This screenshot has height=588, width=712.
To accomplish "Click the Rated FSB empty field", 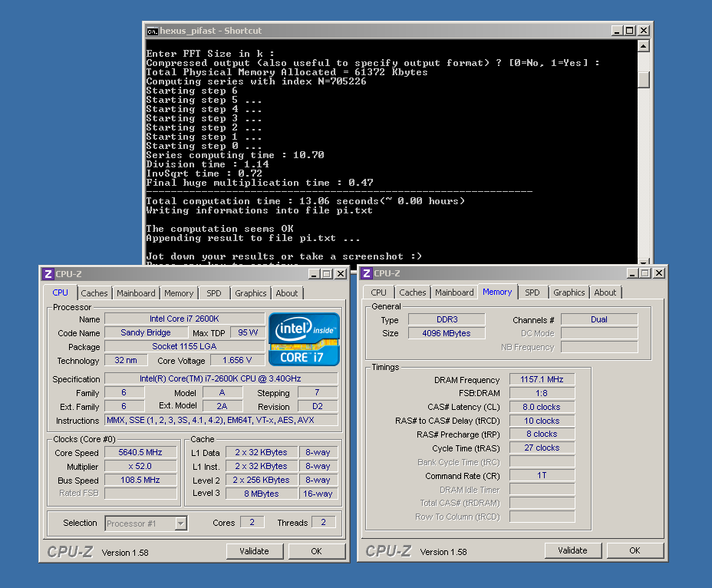I will [140, 494].
